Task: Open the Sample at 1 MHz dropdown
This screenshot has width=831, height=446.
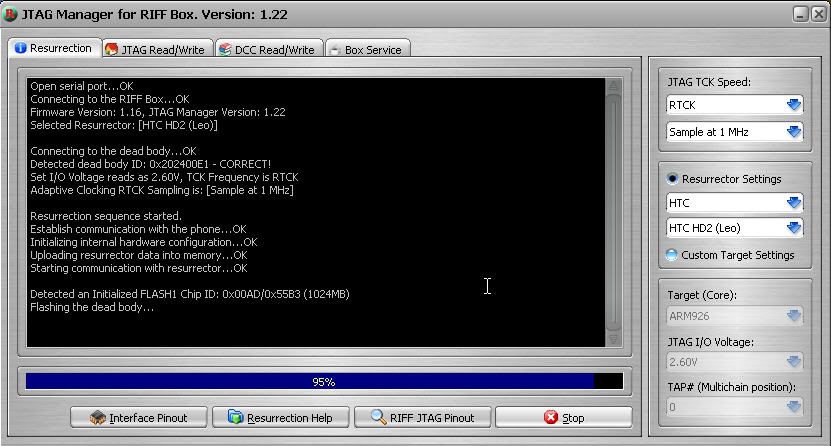Action: (734, 132)
